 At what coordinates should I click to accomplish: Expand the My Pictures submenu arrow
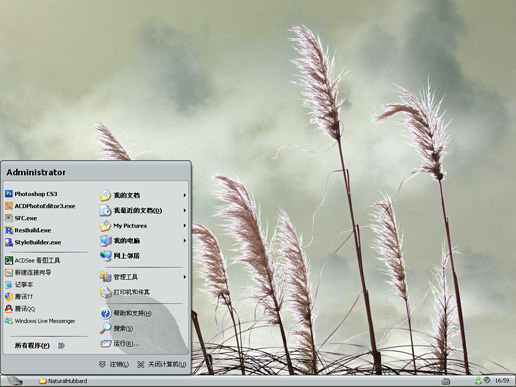coord(184,226)
